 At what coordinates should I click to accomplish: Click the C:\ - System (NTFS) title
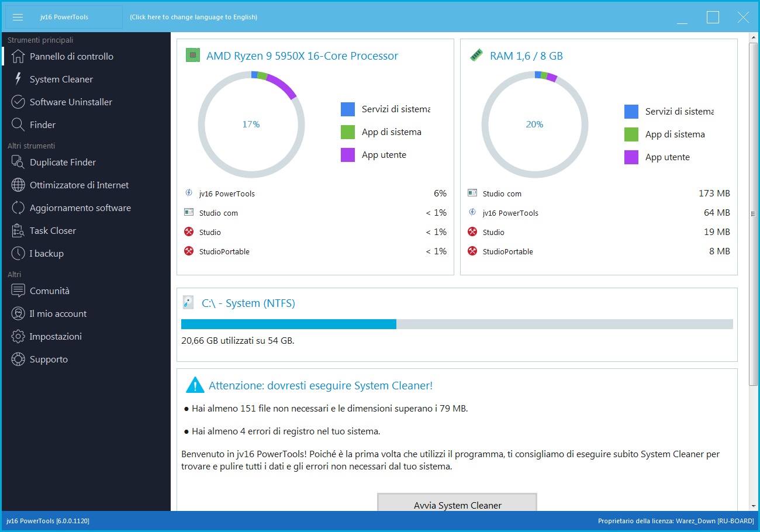[x=248, y=303]
